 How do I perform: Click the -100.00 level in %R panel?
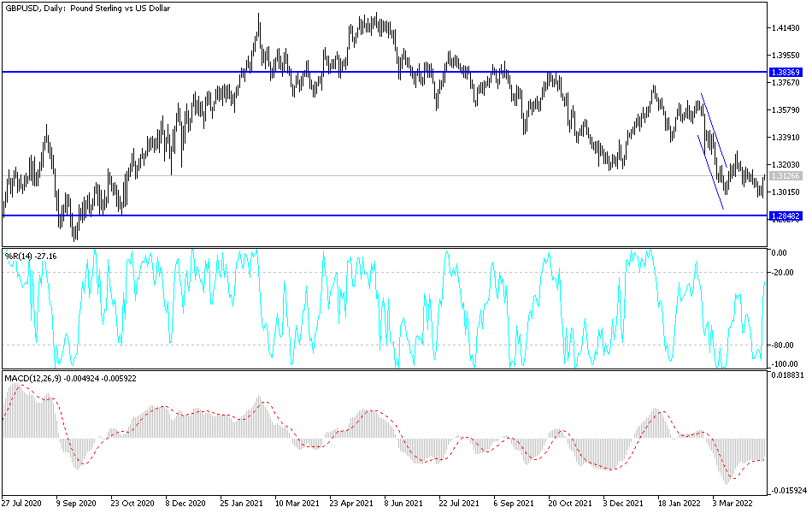click(786, 363)
